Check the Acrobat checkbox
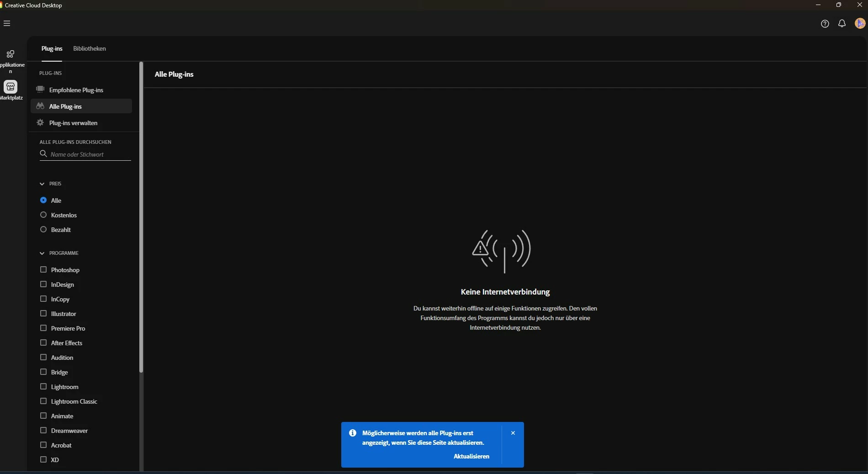This screenshot has width=868, height=474. point(43,445)
